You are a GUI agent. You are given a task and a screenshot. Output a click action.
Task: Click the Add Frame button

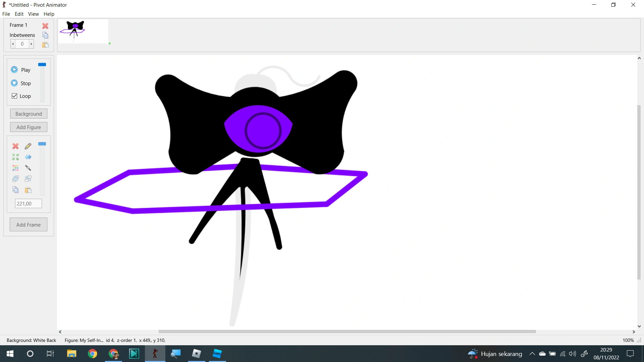click(29, 225)
